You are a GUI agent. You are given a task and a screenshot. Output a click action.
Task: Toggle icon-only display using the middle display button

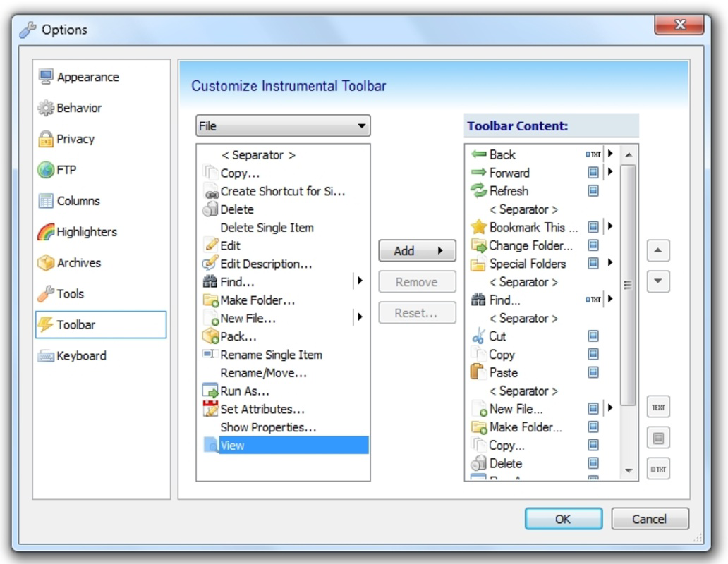coord(657,437)
